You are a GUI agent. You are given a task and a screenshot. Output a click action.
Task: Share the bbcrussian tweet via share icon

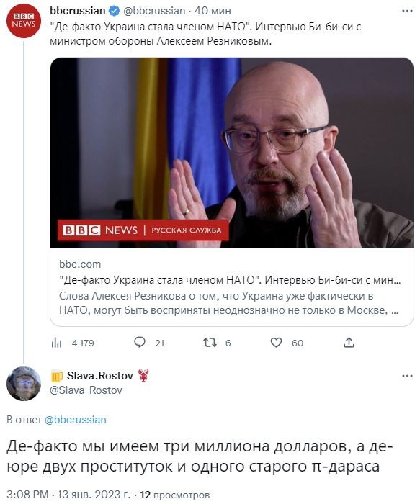(x=349, y=343)
